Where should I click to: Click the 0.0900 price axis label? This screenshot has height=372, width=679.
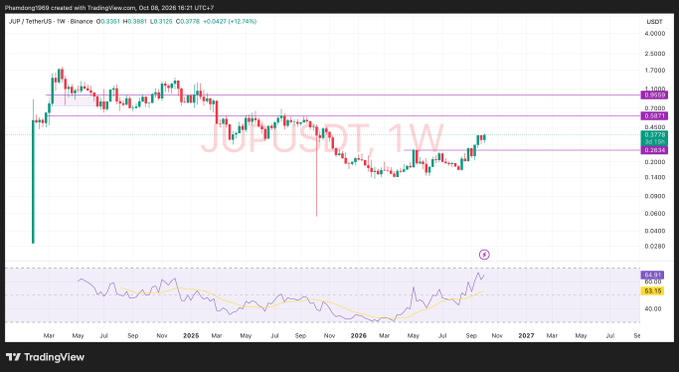point(655,196)
